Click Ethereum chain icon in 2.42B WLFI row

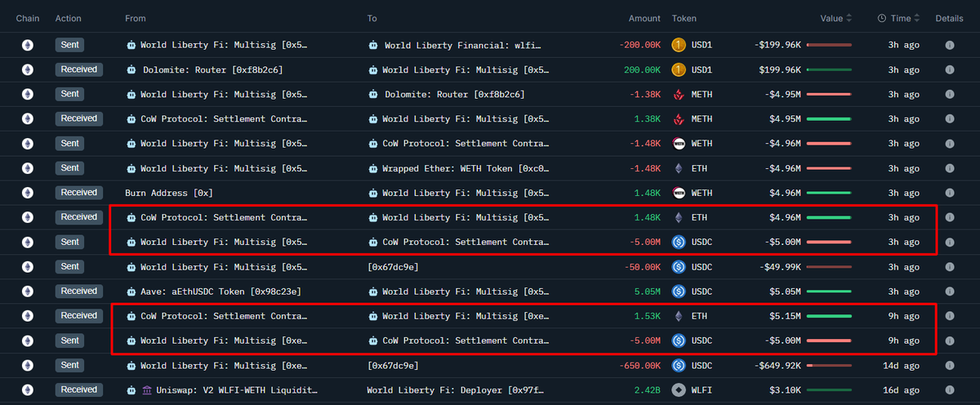point(28,390)
